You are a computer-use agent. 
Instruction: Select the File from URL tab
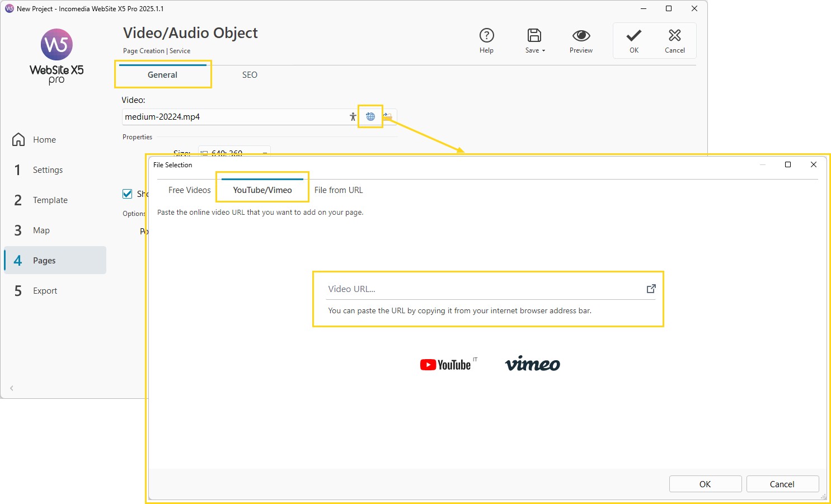(x=339, y=190)
